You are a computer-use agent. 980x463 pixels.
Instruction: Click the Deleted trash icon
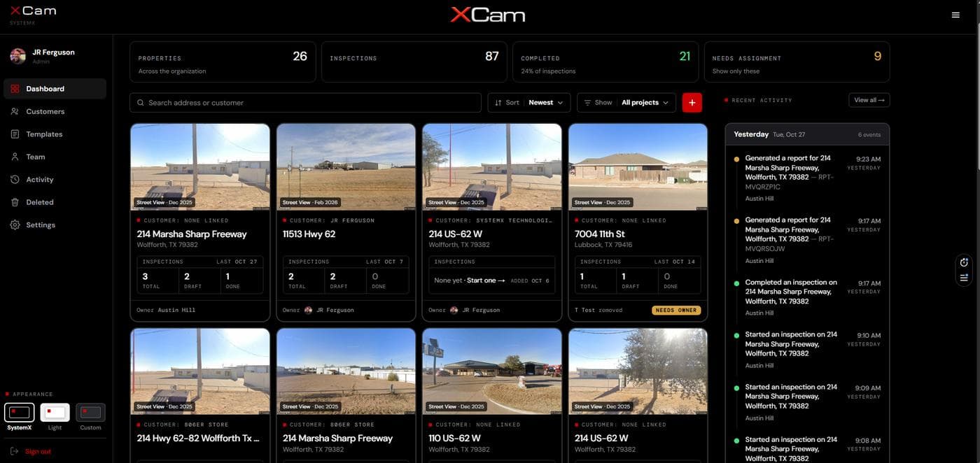pos(15,202)
